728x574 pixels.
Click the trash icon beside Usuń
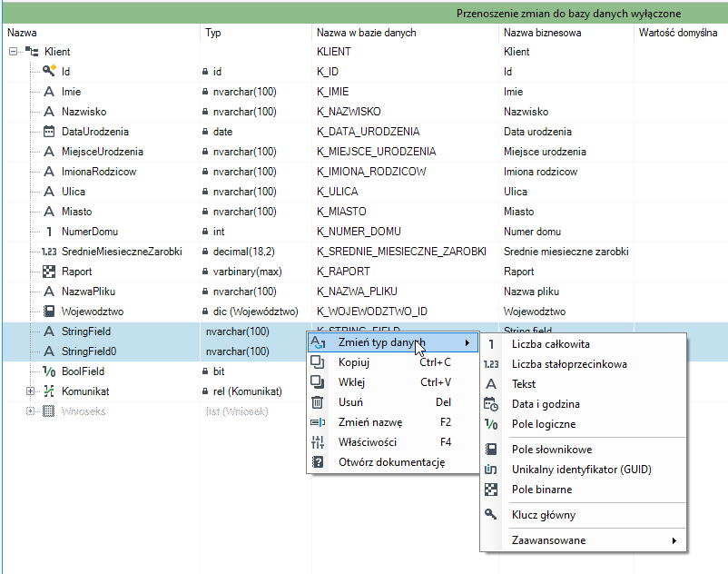(x=317, y=401)
